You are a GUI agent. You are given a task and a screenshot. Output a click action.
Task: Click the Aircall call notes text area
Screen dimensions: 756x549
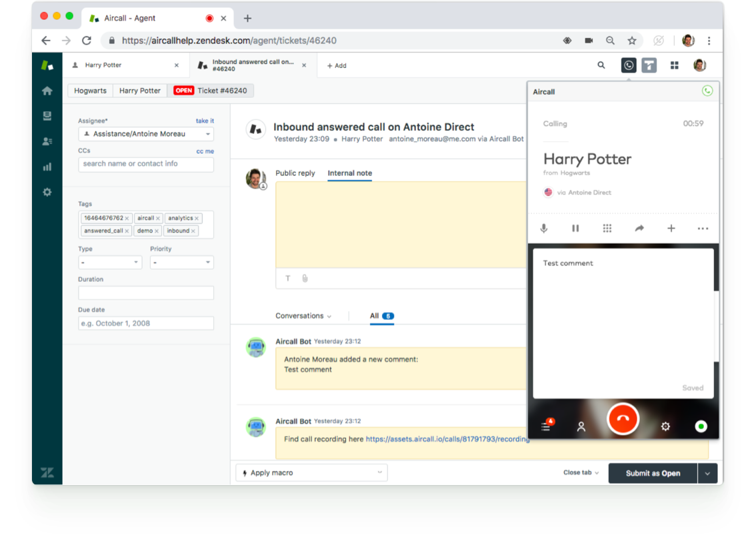623,323
